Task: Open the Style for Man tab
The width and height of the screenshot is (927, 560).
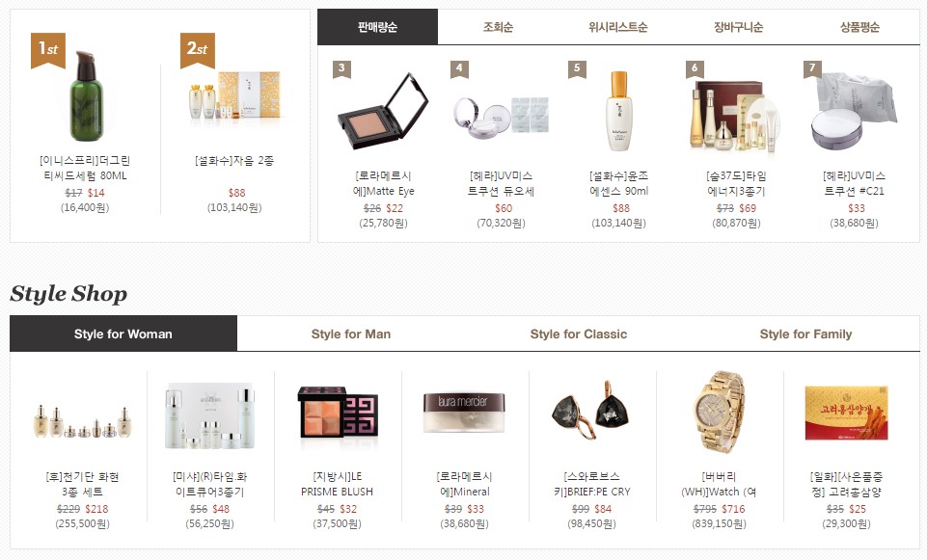Action: coord(350,333)
